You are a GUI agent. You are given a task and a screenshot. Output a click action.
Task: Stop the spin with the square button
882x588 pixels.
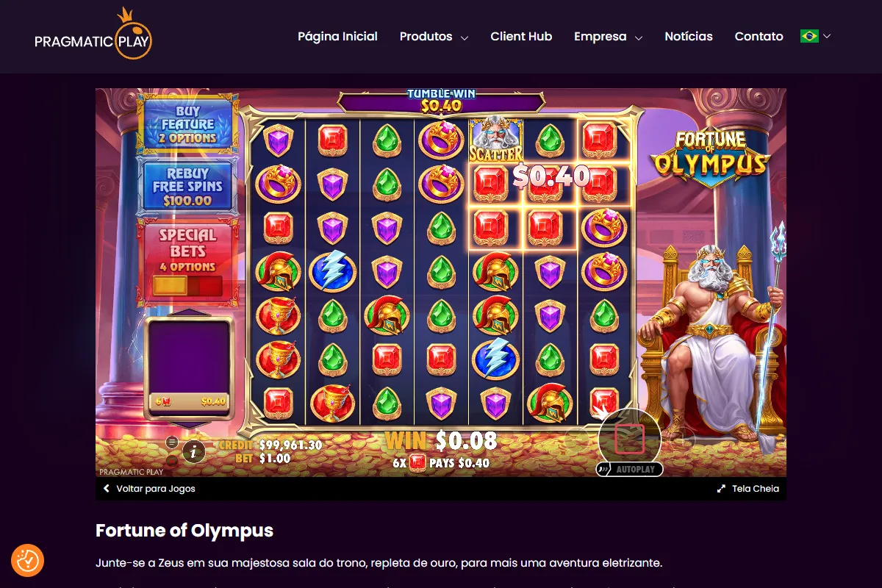coord(629,439)
